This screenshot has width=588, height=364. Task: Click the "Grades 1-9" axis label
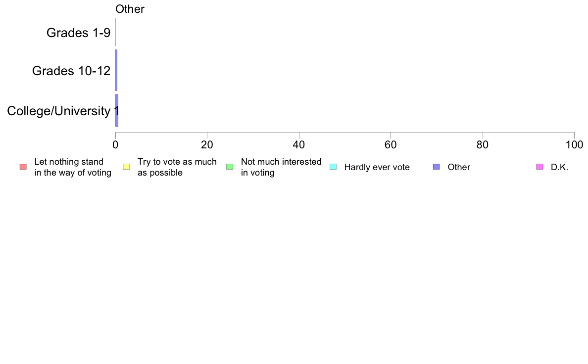coord(78,33)
